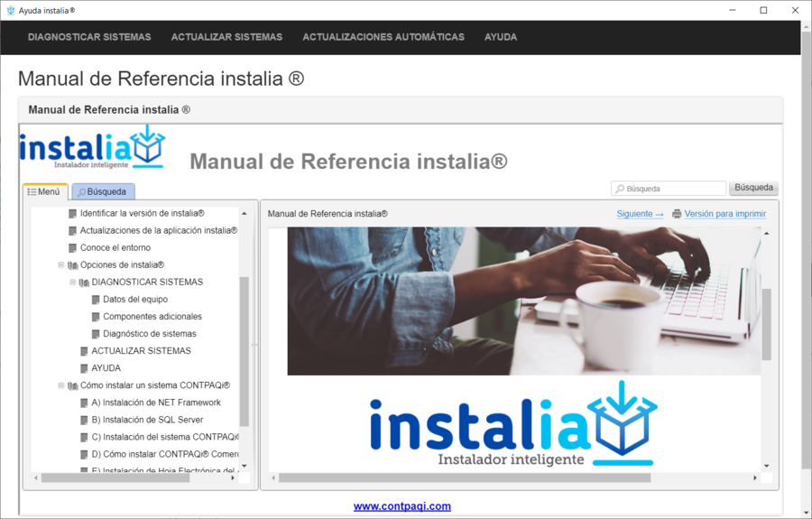The image size is (812, 519).
Task: Open DIAGNOSTICAR SISTEMAS in the top menu bar
Action: (89, 37)
